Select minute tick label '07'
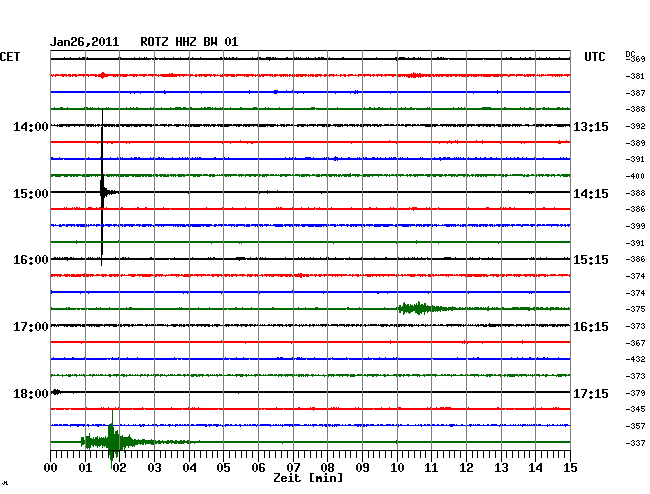 pyautogui.click(x=293, y=467)
